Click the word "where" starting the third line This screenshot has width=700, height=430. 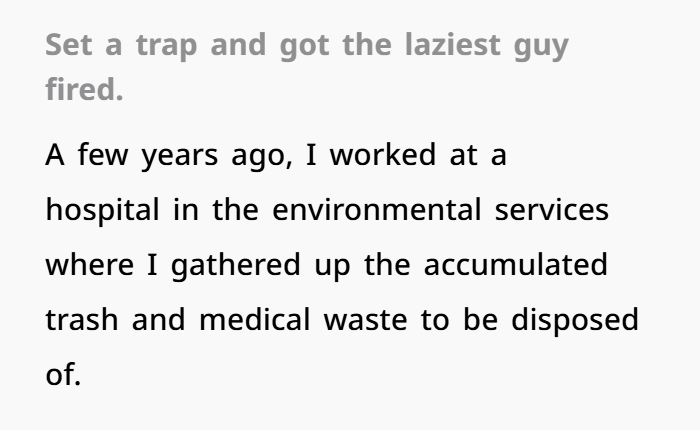(x=90, y=264)
